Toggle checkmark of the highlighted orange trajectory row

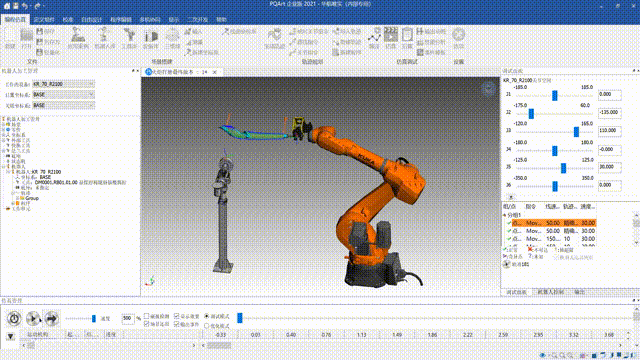(x=509, y=223)
